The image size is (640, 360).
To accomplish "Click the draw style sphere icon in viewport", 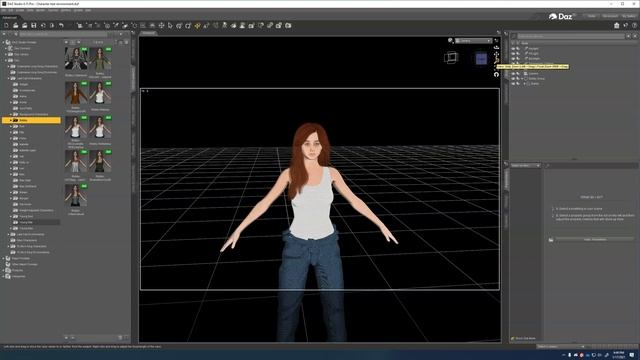I will (450, 40).
